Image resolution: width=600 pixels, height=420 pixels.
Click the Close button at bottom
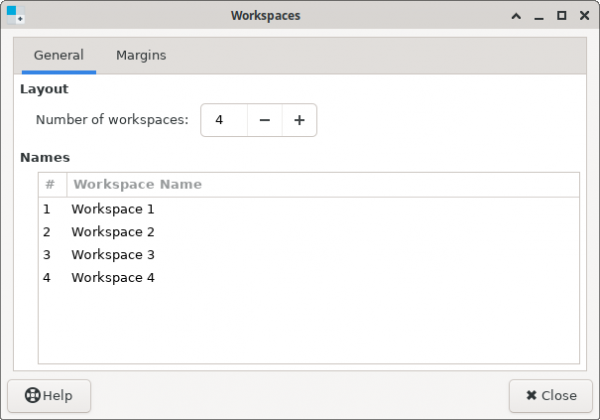551,396
